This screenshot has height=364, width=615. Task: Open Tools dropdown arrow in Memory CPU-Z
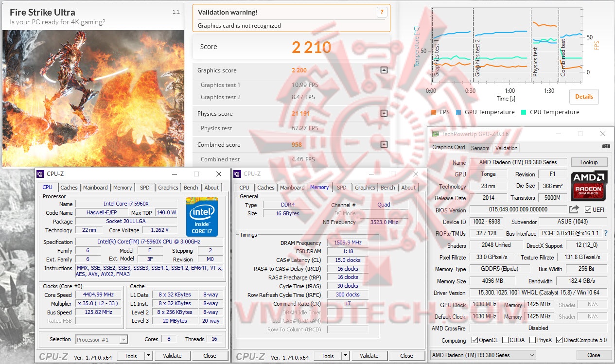tap(345, 356)
